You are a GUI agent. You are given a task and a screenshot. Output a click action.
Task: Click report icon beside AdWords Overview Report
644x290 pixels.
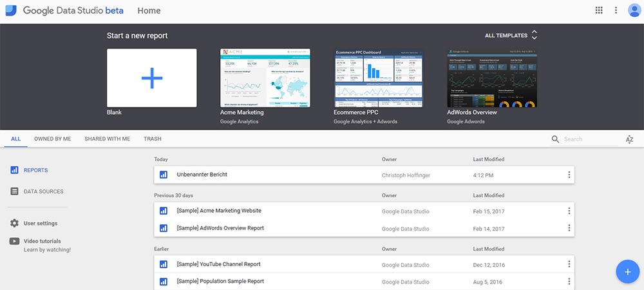[x=164, y=228]
